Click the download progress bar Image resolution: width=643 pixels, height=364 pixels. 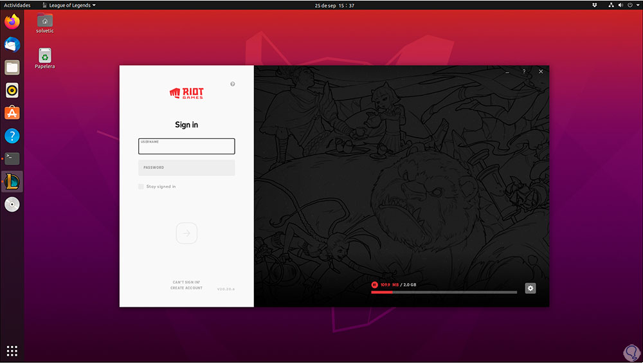[444, 293]
